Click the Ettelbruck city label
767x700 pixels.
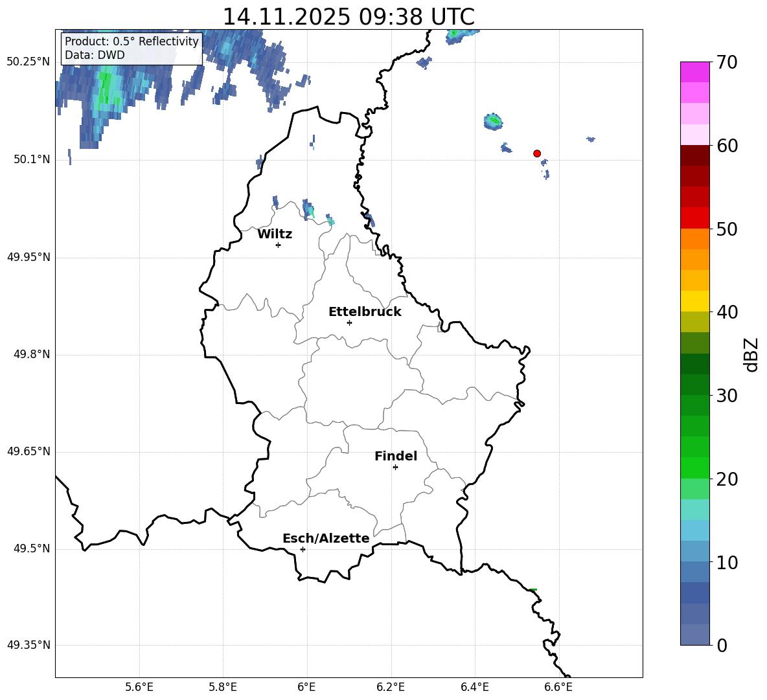[x=365, y=312]
